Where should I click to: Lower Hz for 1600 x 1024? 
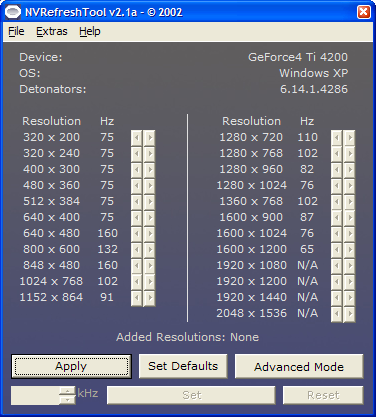337,234
